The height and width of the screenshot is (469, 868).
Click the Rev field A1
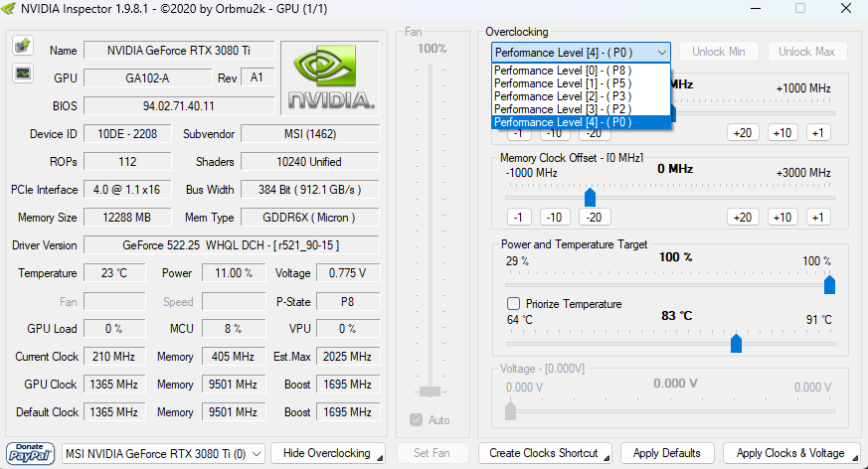257,78
